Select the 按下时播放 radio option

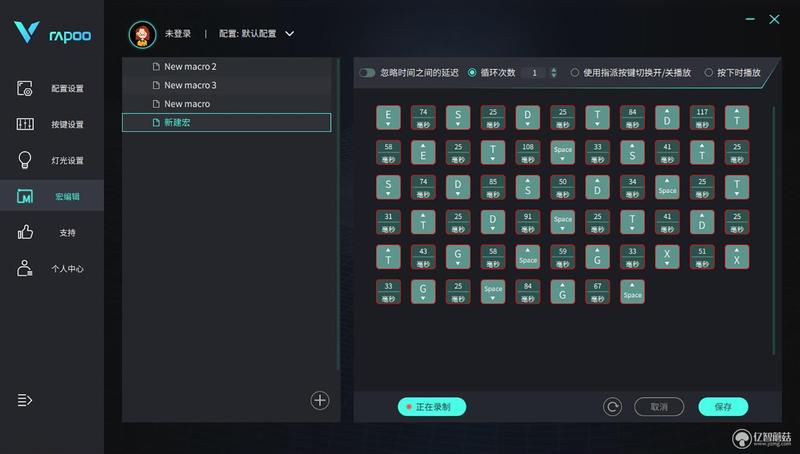coord(708,73)
